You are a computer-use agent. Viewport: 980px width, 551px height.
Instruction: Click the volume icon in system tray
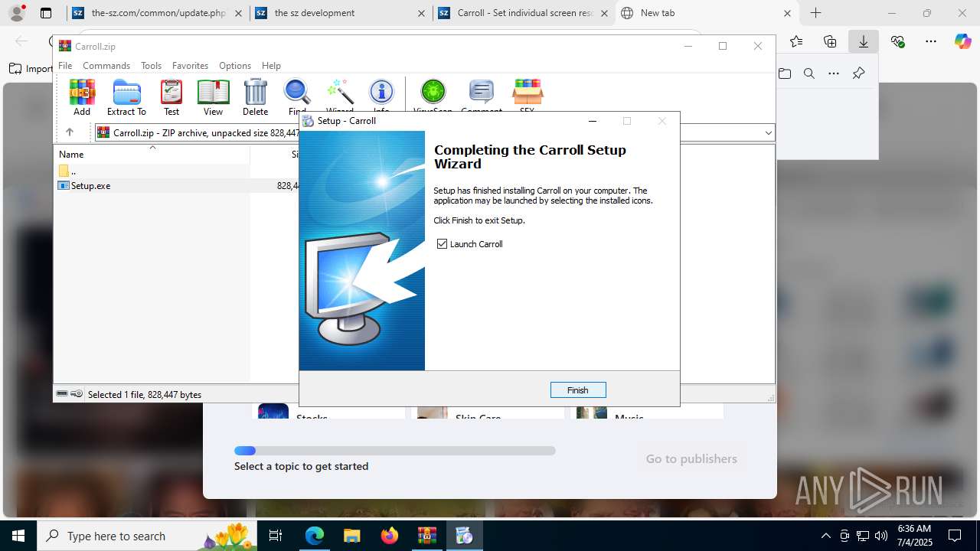[x=881, y=536]
